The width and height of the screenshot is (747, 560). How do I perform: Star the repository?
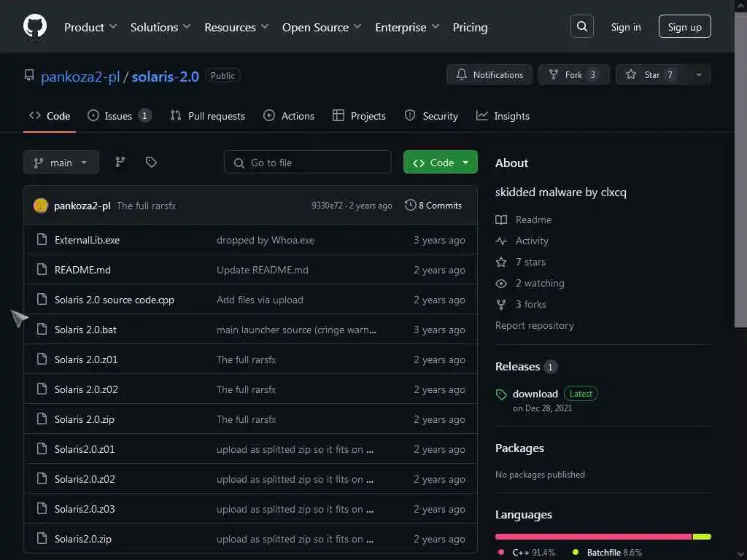click(651, 75)
